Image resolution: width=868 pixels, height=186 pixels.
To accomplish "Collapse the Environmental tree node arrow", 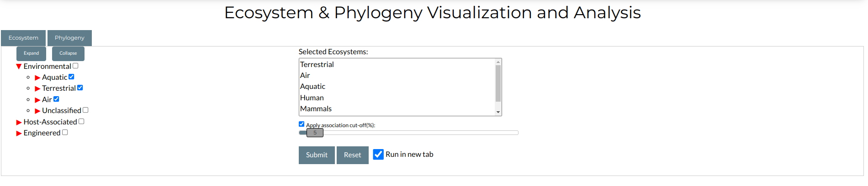I will point(19,67).
